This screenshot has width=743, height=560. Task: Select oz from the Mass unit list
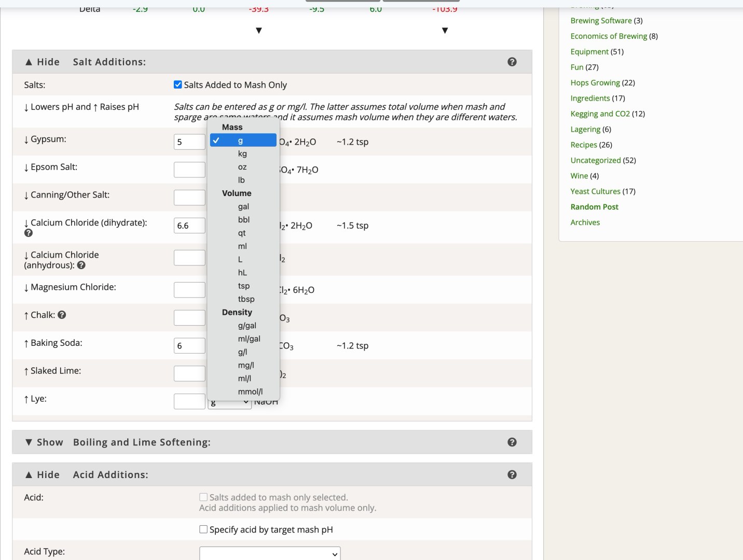242,167
